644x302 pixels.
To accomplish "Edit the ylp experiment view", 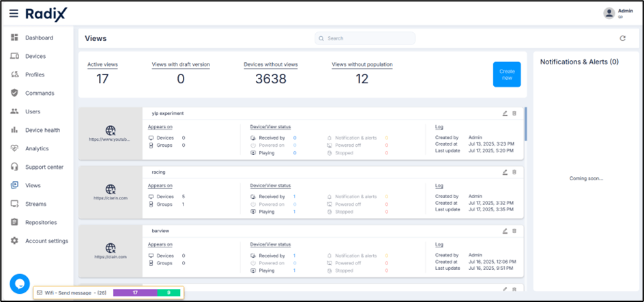I will [x=505, y=113].
